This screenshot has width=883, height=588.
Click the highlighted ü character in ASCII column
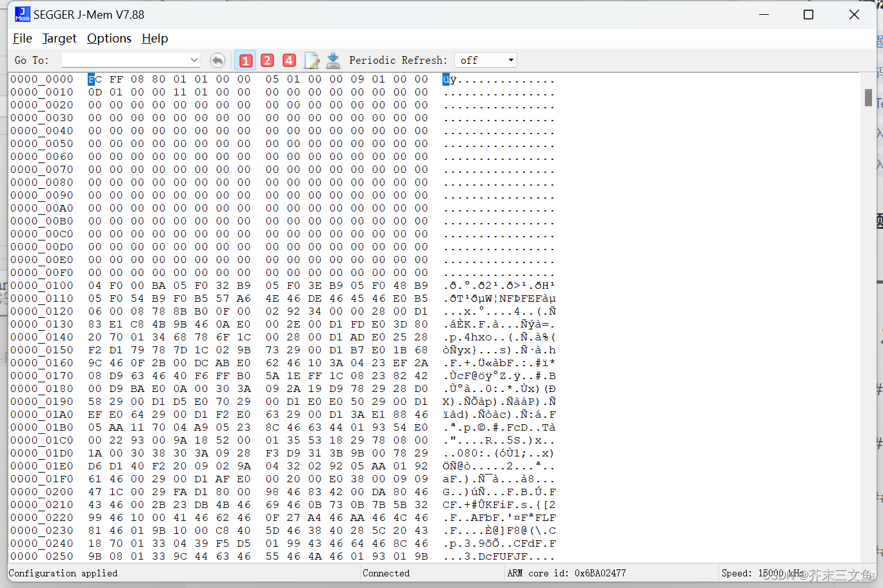pyautogui.click(x=446, y=79)
